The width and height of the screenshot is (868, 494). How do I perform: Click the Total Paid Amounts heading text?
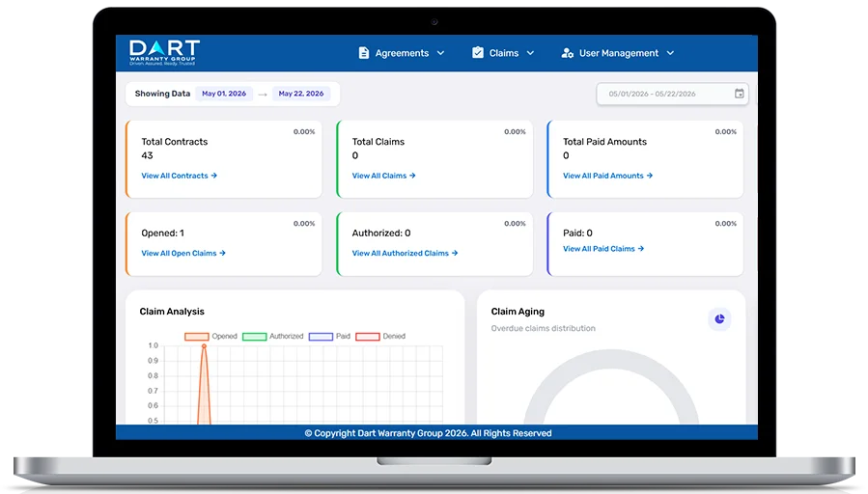[x=604, y=142]
